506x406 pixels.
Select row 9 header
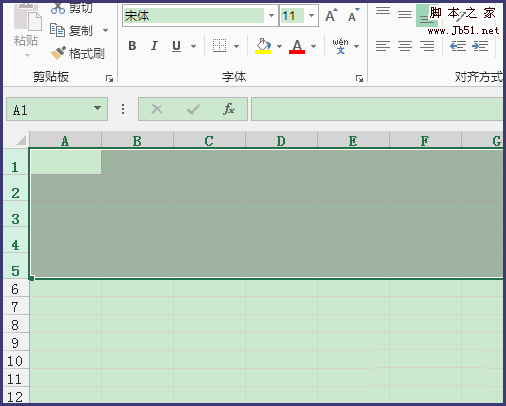pyautogui.click(x=15, y=343)
